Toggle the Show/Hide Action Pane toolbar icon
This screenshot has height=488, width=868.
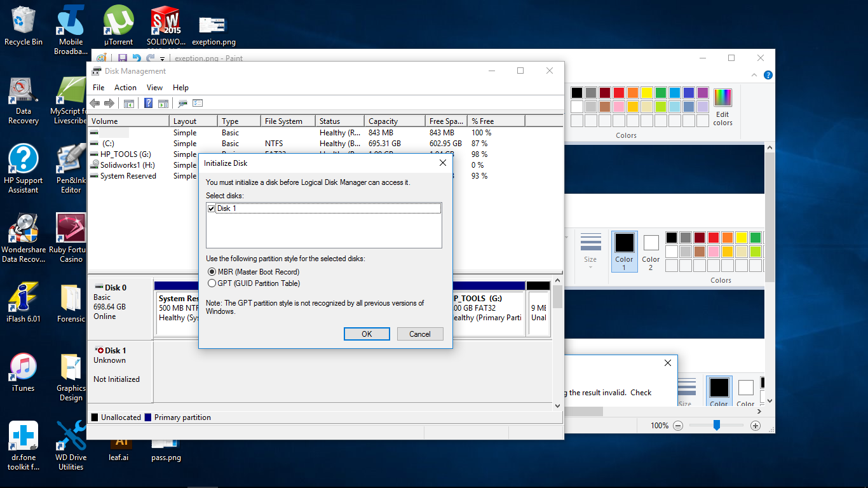(163, 104)
